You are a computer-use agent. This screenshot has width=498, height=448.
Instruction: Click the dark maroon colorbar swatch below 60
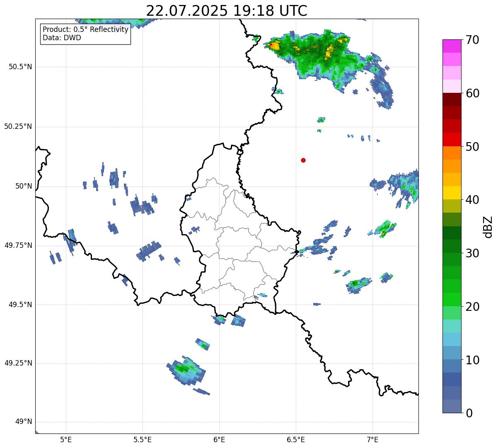[x=451, y=100]
